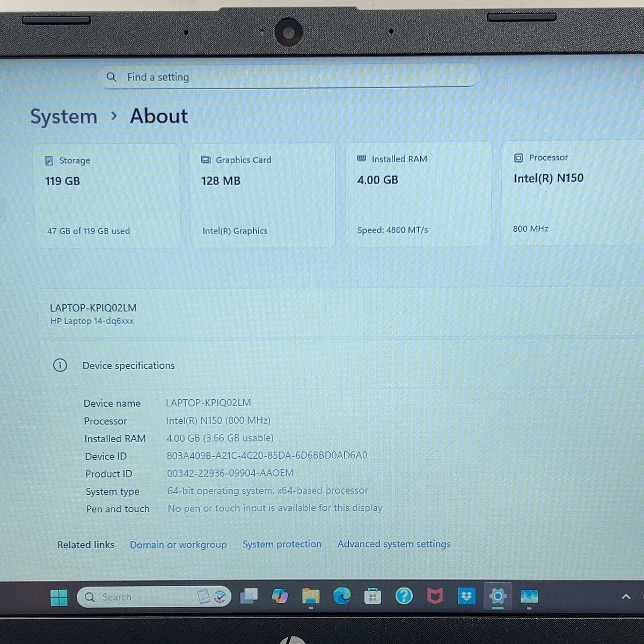The image size is (644, 644).
Task: Click the Find a setting search field
Action: [289, 77]
